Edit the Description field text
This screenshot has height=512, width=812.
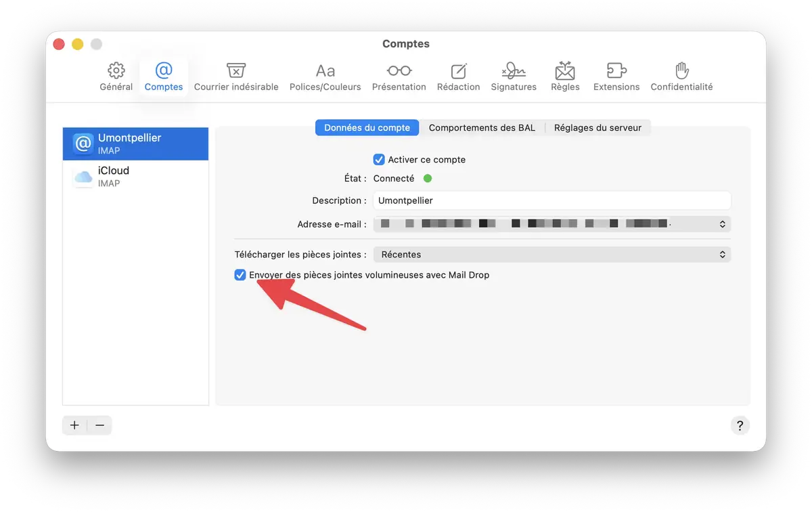pyautogui.click(x=551, y=200)
